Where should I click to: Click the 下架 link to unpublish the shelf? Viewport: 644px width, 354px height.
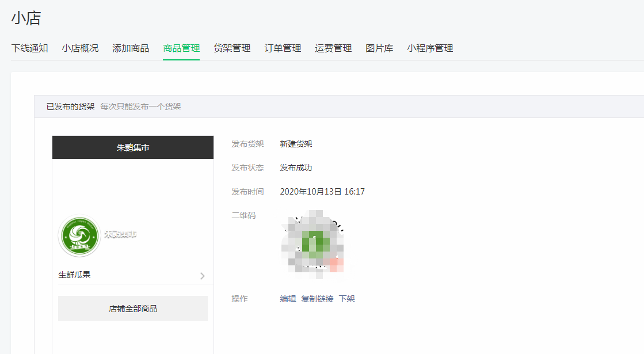(346, 299)
